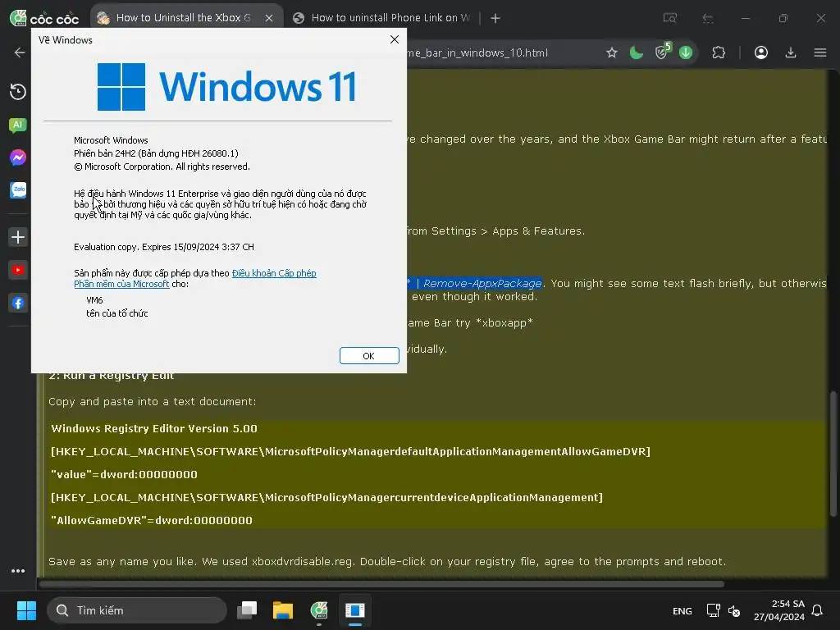The height and width of the screenshot is (630, 840).
Task: Go back to the previous page
Action: click(20, 52)
